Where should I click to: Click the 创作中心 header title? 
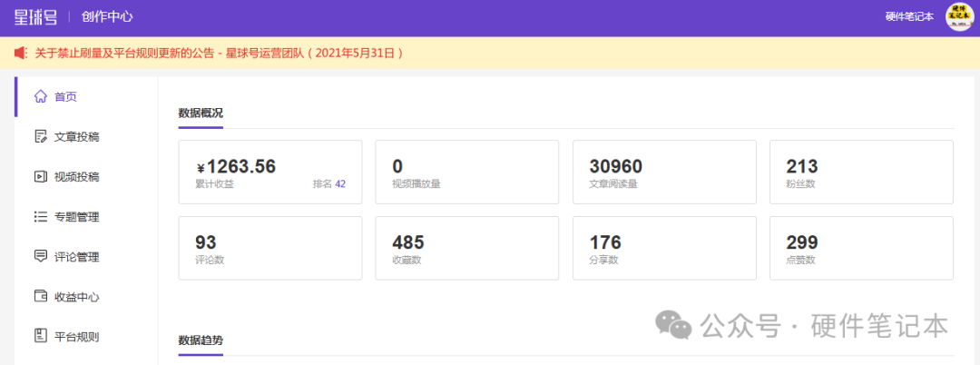[x=107, y=16]
